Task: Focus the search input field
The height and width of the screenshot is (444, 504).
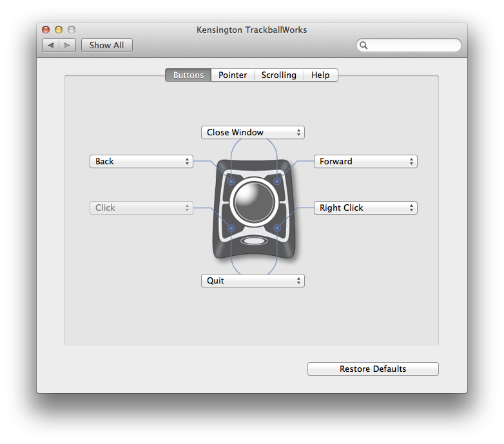Action: [x=409, y=45]
